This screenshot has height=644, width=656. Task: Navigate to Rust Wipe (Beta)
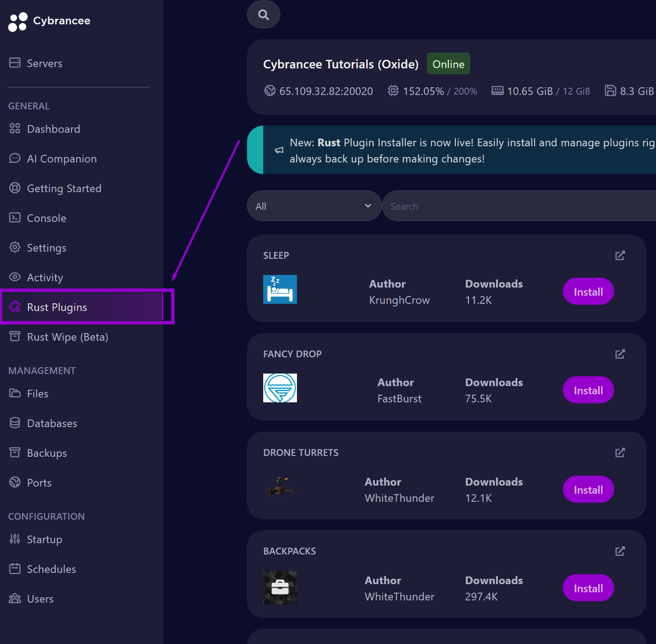coord(67,337)
